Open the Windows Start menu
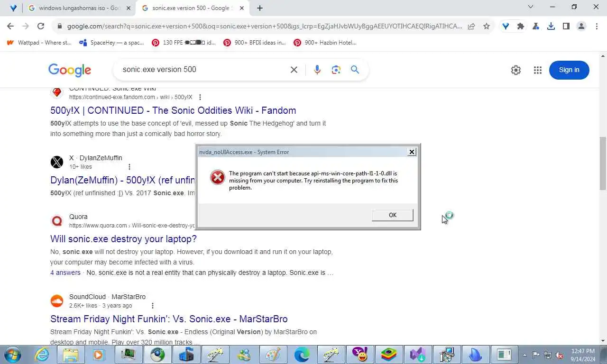This screenshot has height=364, width=607. 12,355
